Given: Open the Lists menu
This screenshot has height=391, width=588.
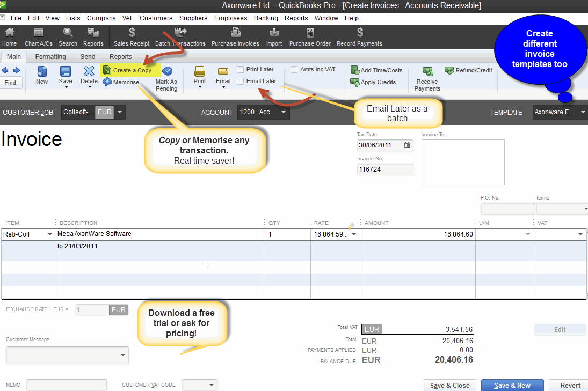Looking at the screenshot, I should pos(73,18).
